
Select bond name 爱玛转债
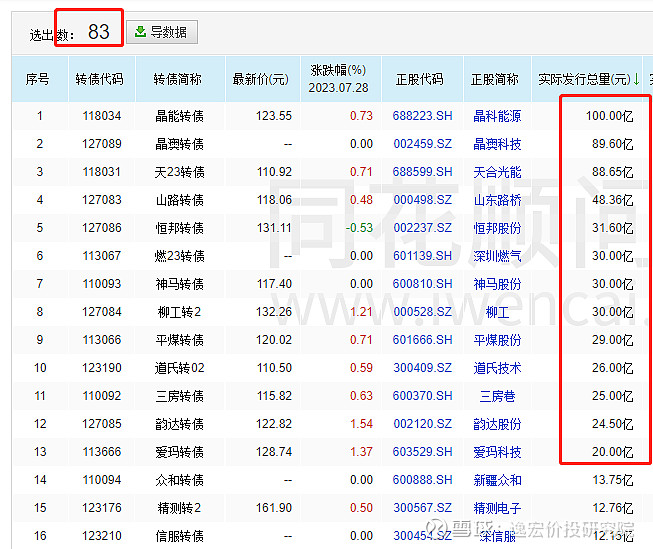coord(179,452)
